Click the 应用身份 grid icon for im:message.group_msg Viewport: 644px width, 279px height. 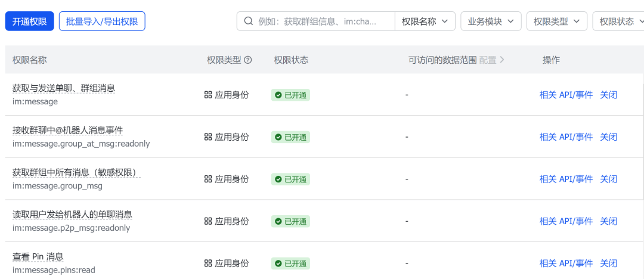pos(208,179)
